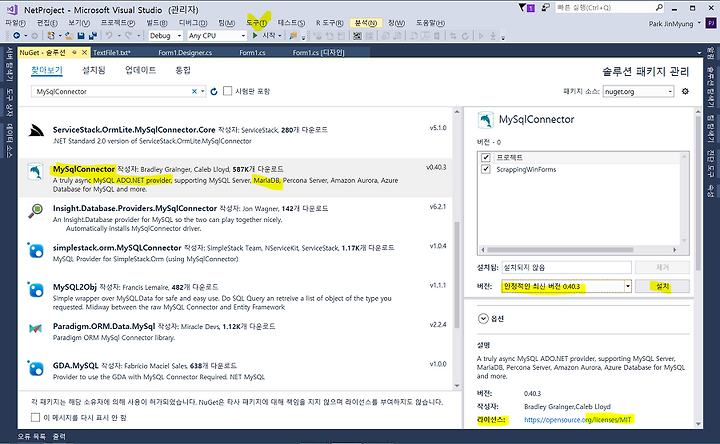The width and height of the screenshot is (720, 444).
Task: Click the Redo arrow icon in the toolbar
Action: pos(129,35)
